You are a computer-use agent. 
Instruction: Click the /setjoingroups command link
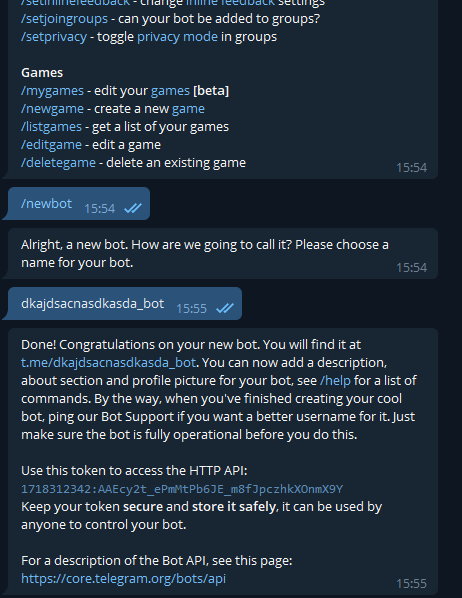tap(64, 19)
